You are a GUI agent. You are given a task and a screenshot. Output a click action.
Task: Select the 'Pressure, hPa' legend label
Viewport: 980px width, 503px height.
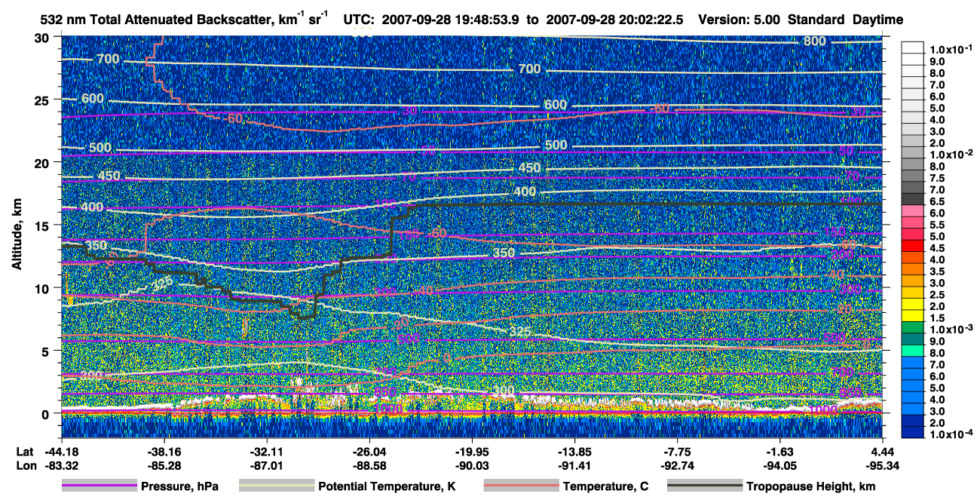tap(179, 487)
